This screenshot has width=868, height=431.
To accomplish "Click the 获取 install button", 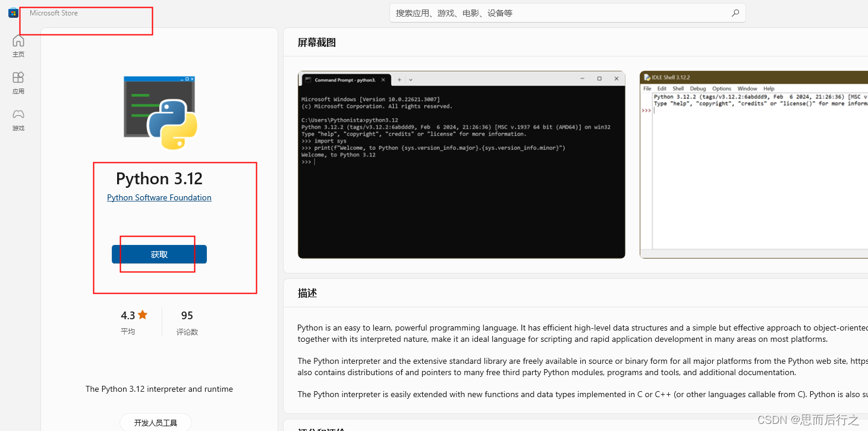I will pos(159,254).
